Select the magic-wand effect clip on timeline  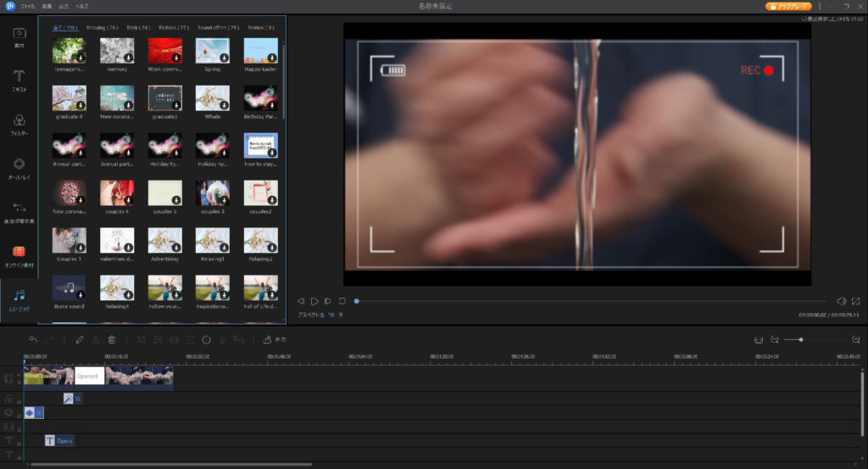[73, 398]
